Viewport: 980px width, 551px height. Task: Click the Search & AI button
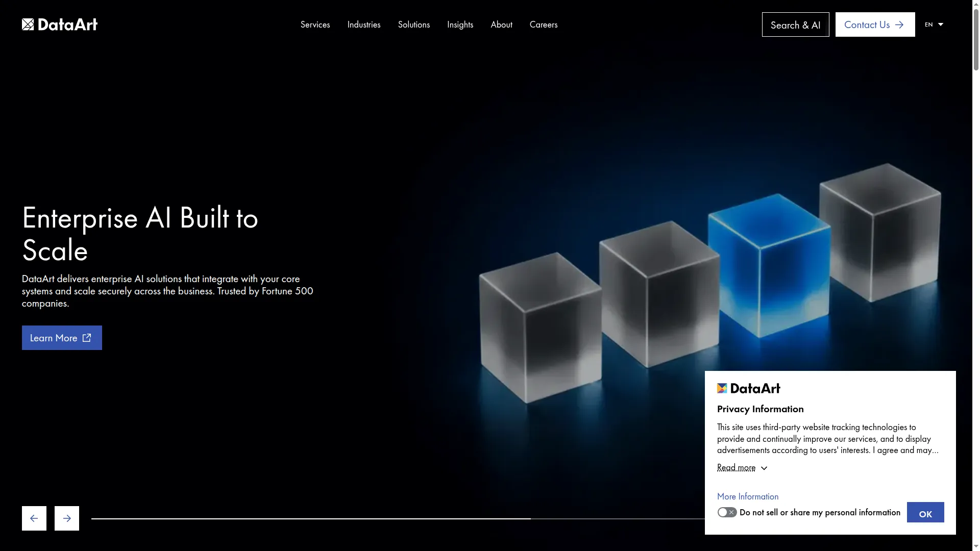coord(795,24)
